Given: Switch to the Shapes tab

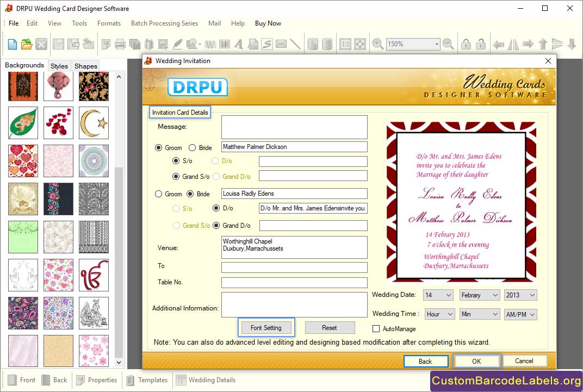Looking at the screenshot, I should [86, 66].
